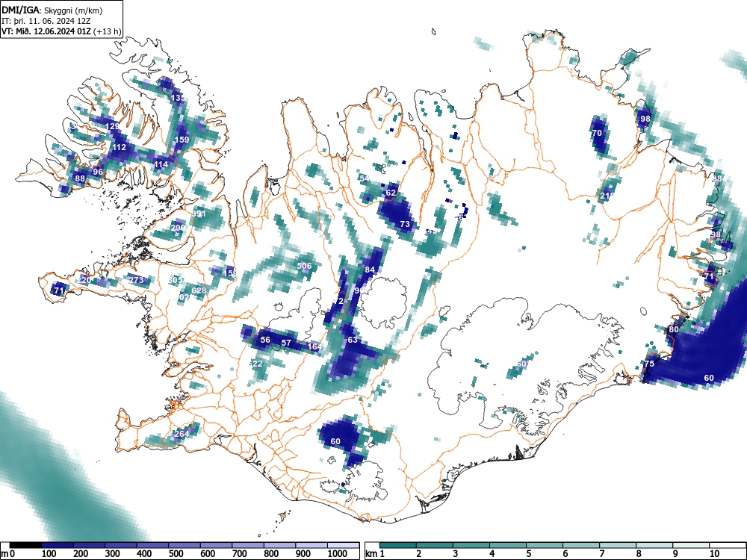
Task: Click the '1000' label on the metre scale
Action: [338, 554]
